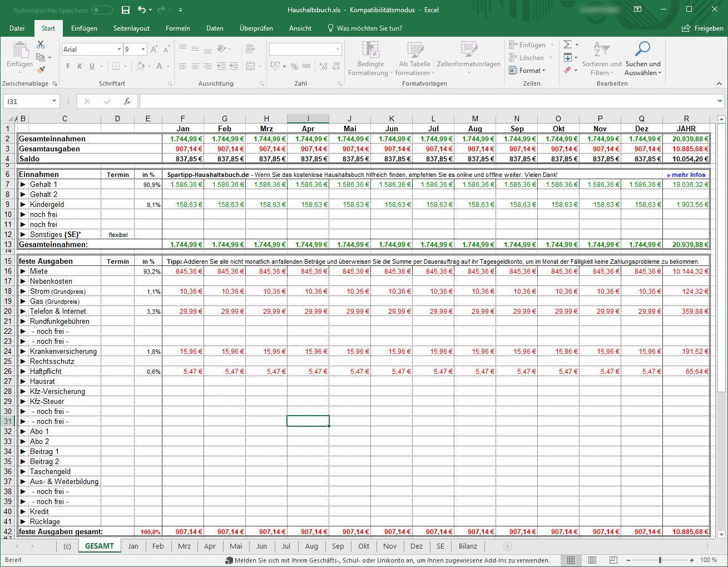Click the zoom slider handle
The image size is (728, 567).
(660, 560)
